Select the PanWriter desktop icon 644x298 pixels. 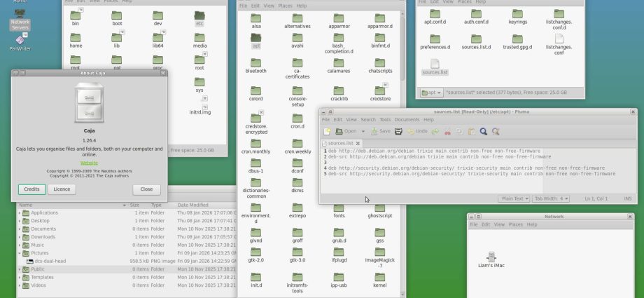coord(20,42)
